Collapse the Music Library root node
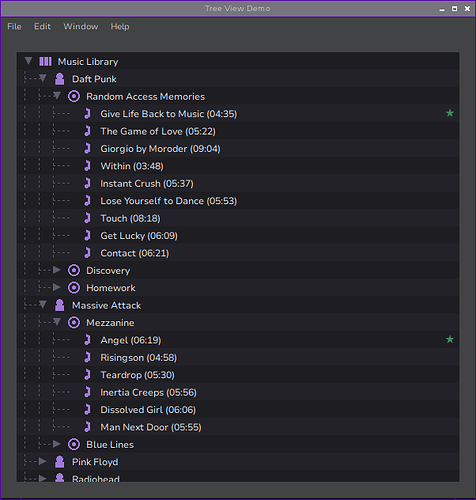Image resolution: width=476 pixels, height=500 pixels. pyautogui.click(x=28, y=61)
